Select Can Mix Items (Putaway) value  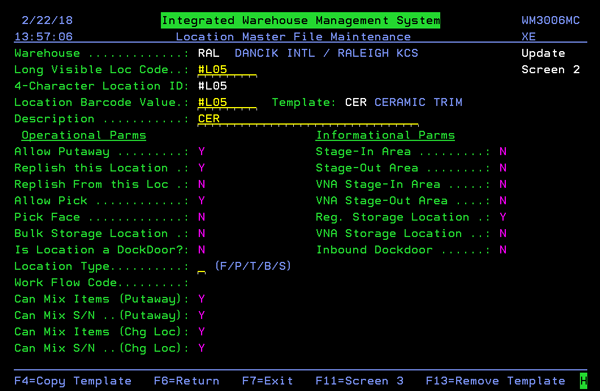click(202, 299)
